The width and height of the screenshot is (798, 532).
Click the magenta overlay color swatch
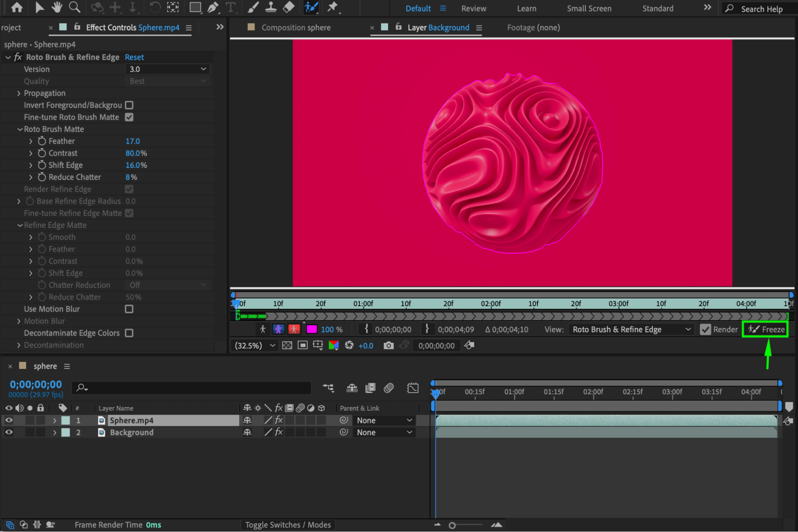[311, 329]
